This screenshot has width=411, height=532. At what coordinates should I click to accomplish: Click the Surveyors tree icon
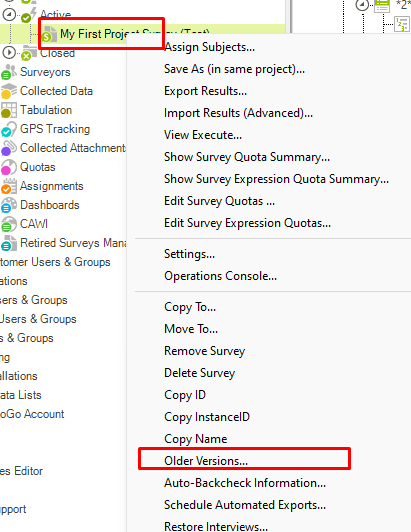[x=9, y=72]
